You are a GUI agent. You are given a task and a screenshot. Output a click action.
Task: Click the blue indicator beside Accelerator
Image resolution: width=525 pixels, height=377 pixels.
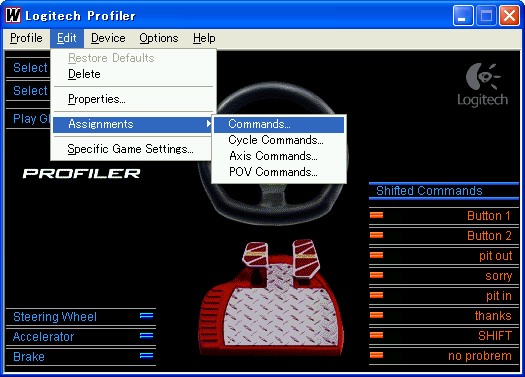147,335
